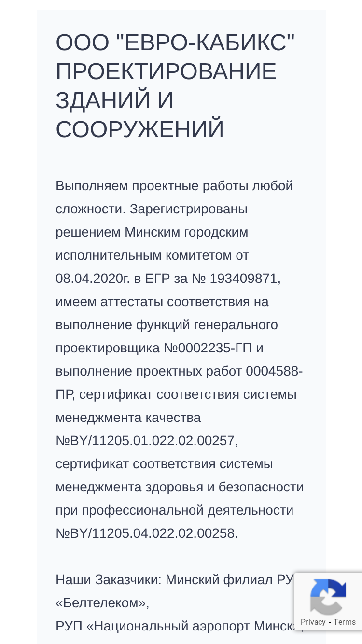Click the line менеджмента здоровья и безопасности

[x=180, y=487]
